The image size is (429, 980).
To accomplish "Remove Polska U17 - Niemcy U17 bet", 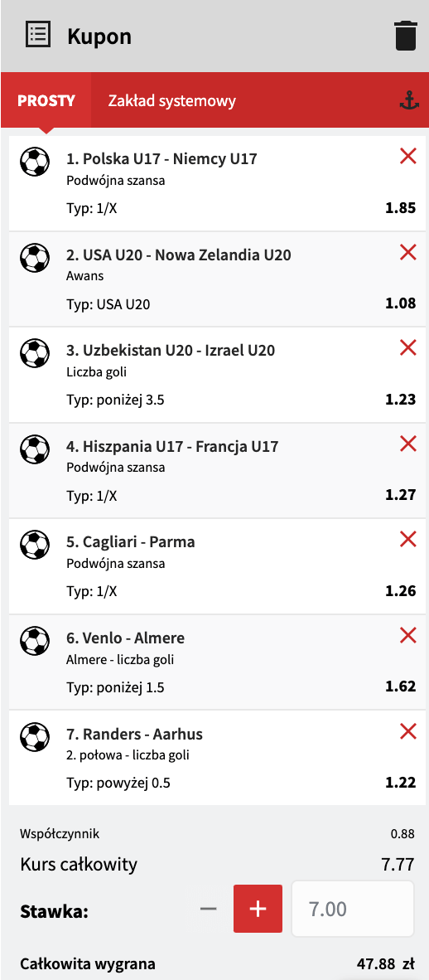I will [x=407, y=157].
